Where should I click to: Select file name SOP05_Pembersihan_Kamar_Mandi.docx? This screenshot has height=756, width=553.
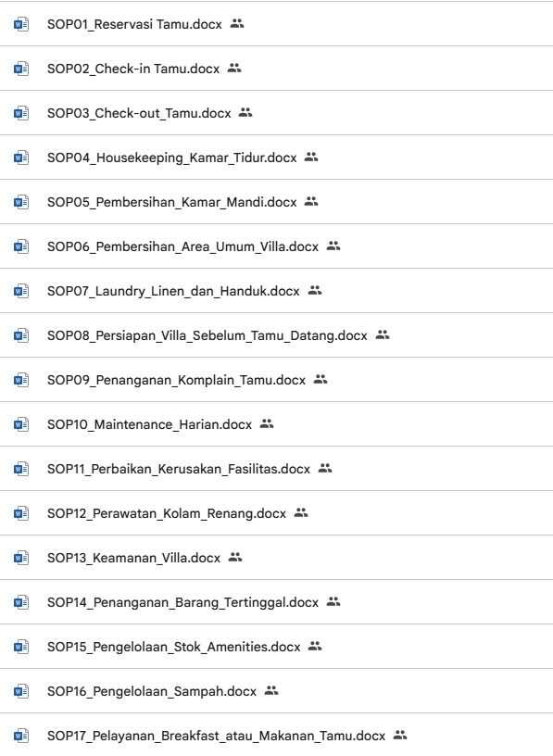[172, 202]
